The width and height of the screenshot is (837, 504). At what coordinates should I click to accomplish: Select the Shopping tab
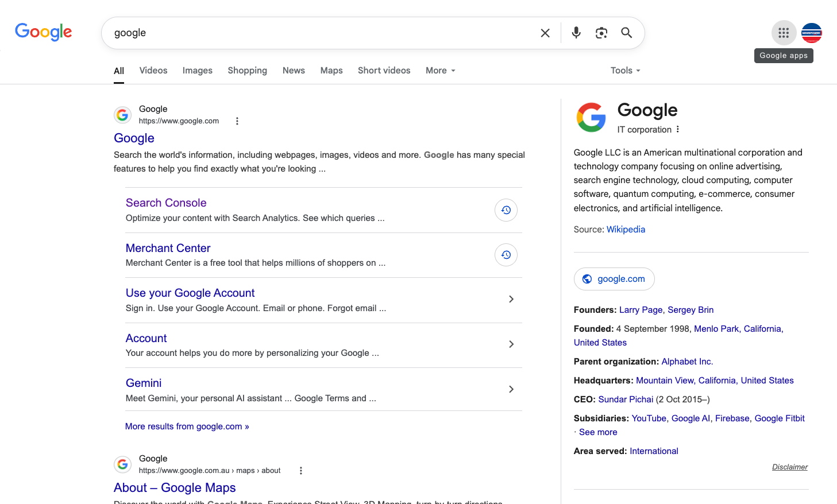tap(248, 71)
